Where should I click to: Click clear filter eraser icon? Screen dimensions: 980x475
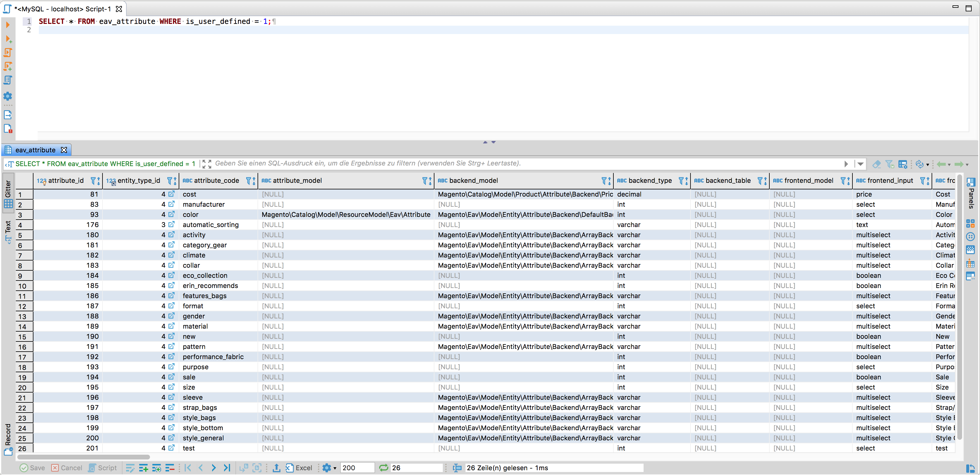coord(877,164)
